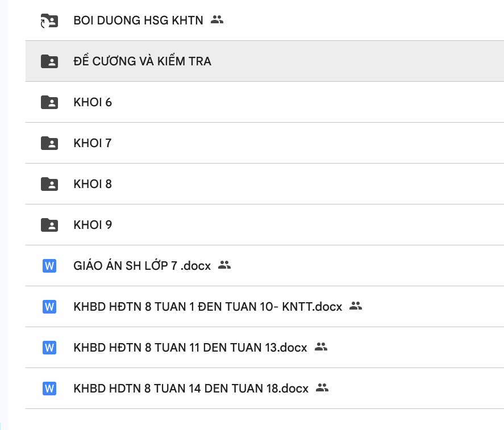Select the KHOI 9 folder name
Image resolution: width=504 pixels, height=430 pixels.
click(93, 225)
